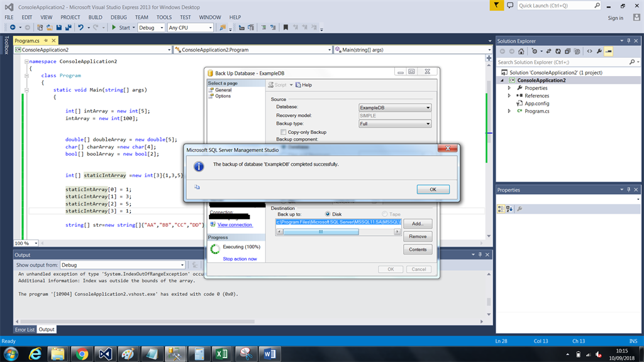
Task: Open Excel from the taskbar
Action: tap(222, 354)
